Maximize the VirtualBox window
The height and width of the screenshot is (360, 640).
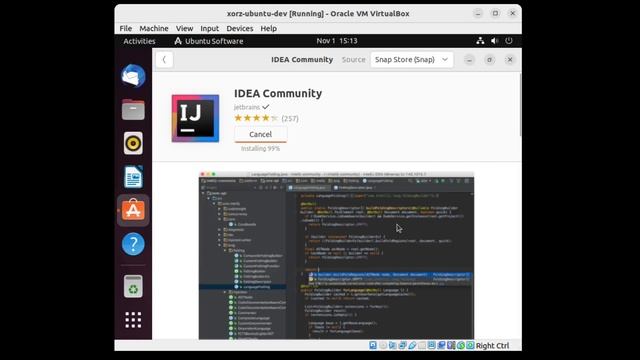tap(495, 13)
